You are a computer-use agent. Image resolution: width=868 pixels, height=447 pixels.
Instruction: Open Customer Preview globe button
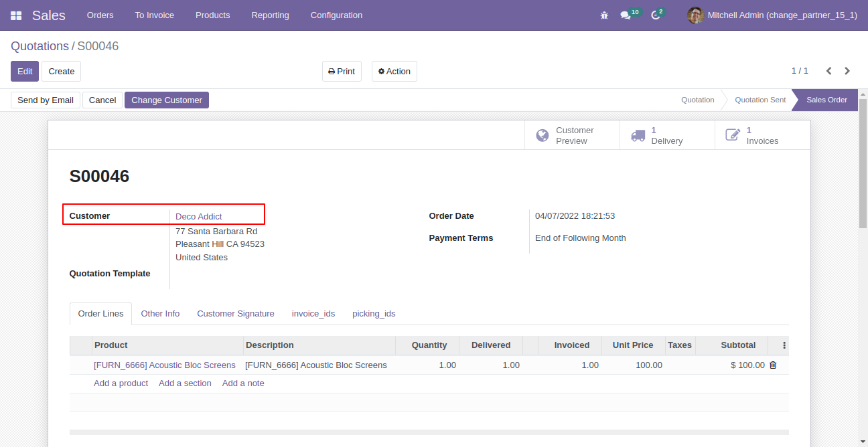[x=572, y=135]
